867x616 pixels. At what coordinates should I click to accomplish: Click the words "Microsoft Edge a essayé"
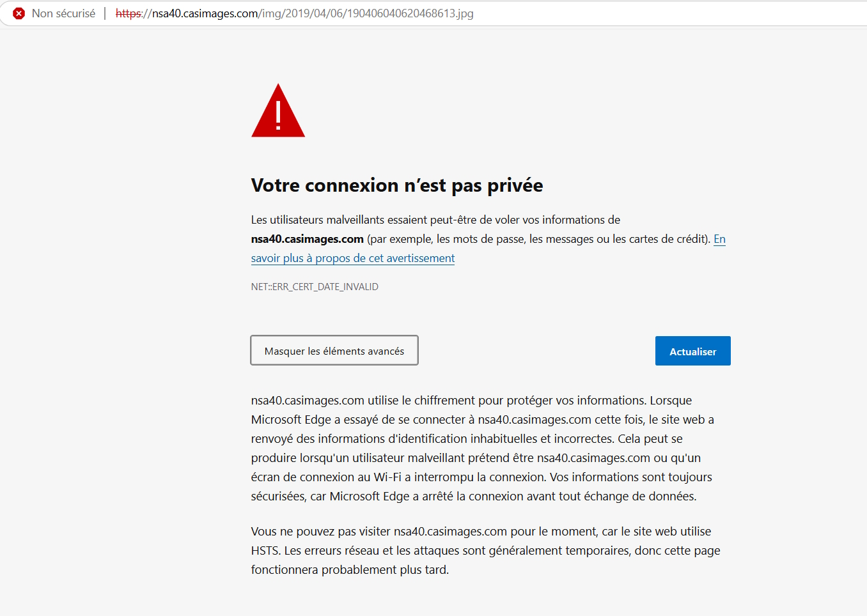(314, 420)
